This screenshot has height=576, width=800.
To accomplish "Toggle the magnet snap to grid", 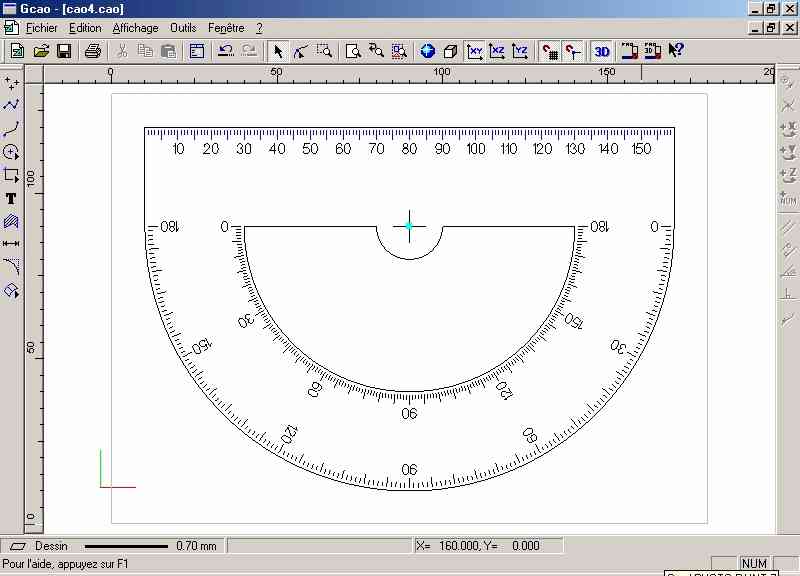I will pos(549,51).
